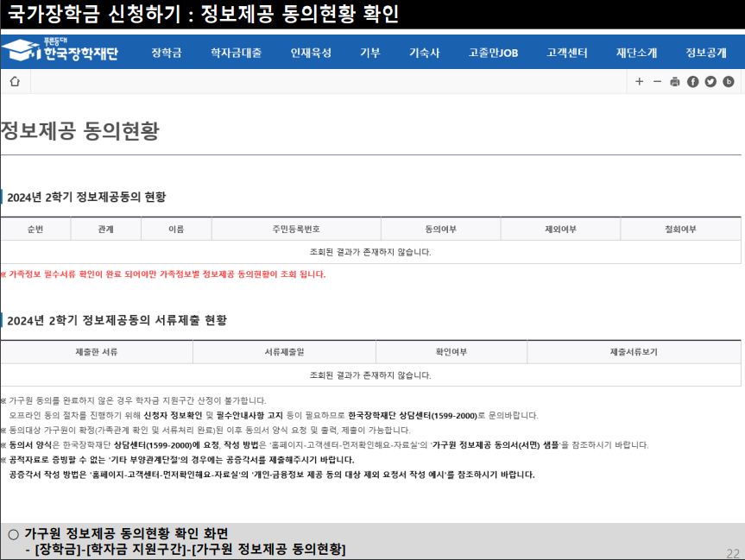Click the 필수안내사항 고지 bold text
Viewport: 745px width, 560px height.
point(249,415)
